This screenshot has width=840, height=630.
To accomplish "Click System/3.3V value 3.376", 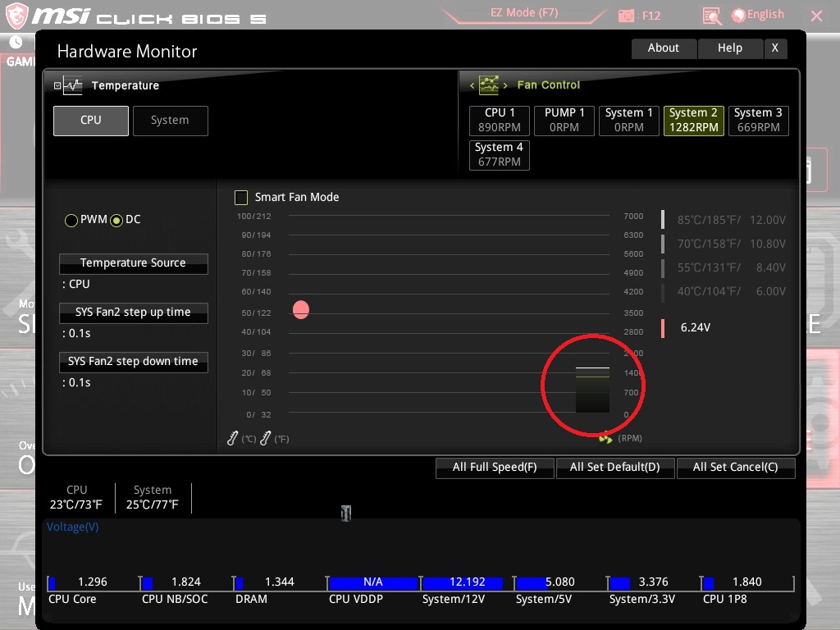I will tap(654, 582).
